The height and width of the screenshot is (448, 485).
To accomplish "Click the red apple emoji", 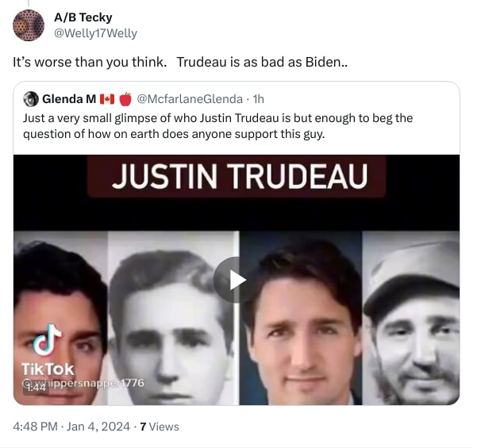I will point(125,99).
